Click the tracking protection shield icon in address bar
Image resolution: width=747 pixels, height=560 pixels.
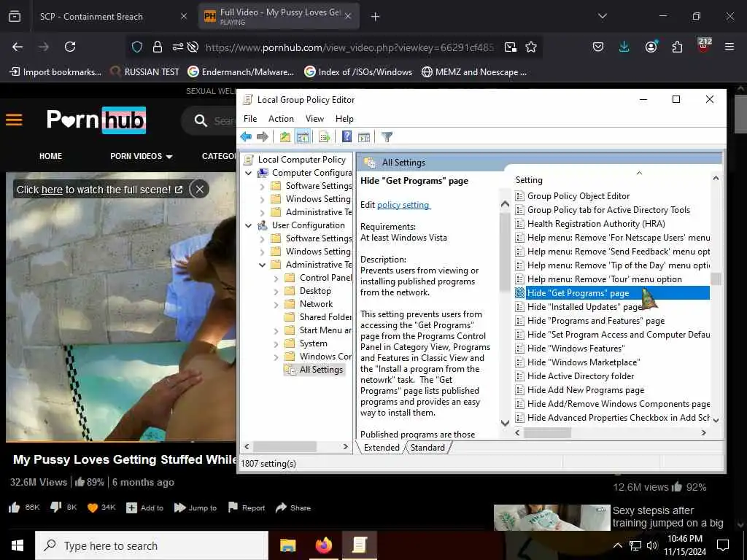[x=137, y=47]
